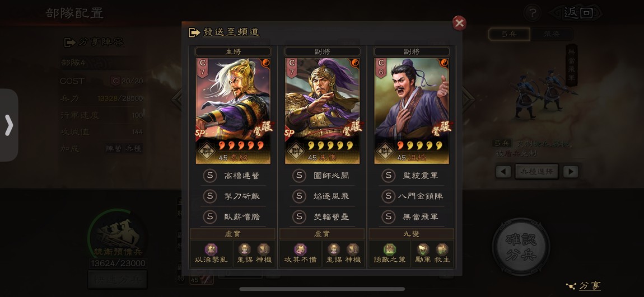The image size is (644, 297).
Task: Tap the 八門金鎖陣 S skill
Action: click(x=412, y=196)
